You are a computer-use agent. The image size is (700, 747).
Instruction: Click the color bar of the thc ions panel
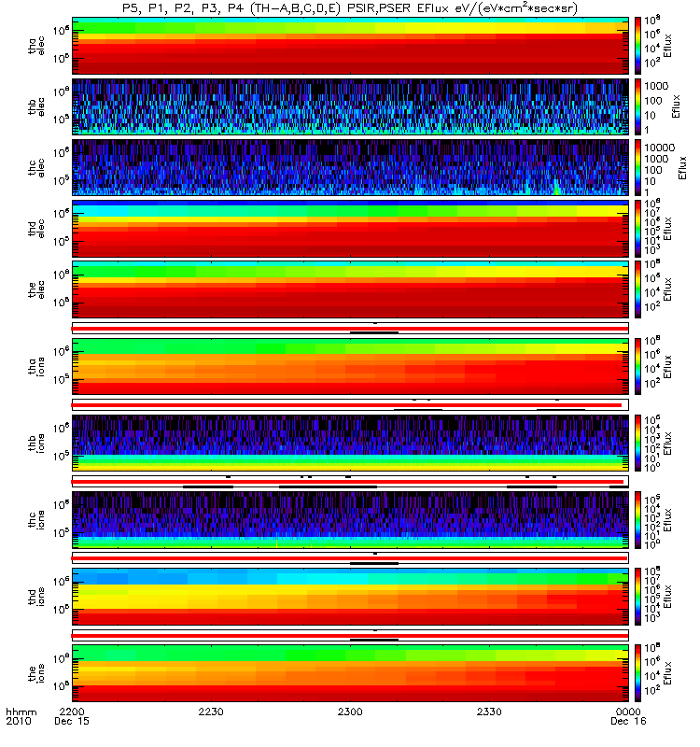[637, 520]
